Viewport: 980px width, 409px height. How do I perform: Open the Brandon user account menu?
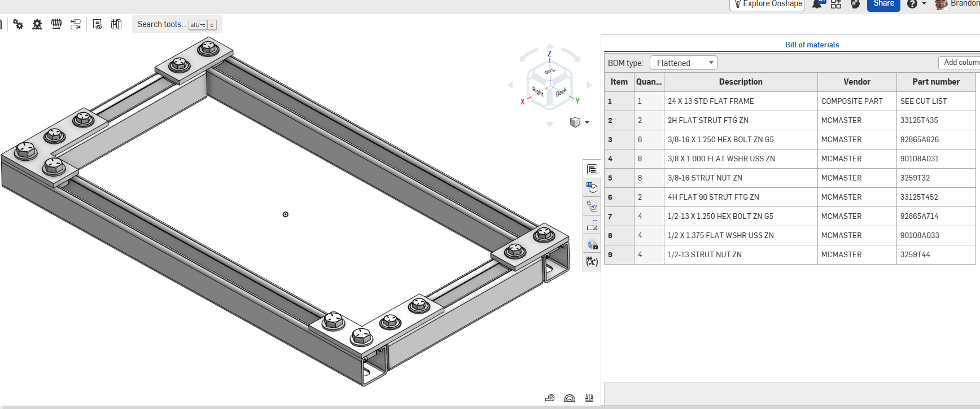coord(957,4)
